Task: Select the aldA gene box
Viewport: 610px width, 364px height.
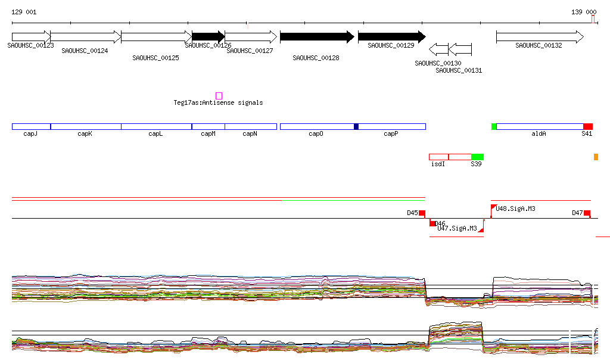Action: 539,126
